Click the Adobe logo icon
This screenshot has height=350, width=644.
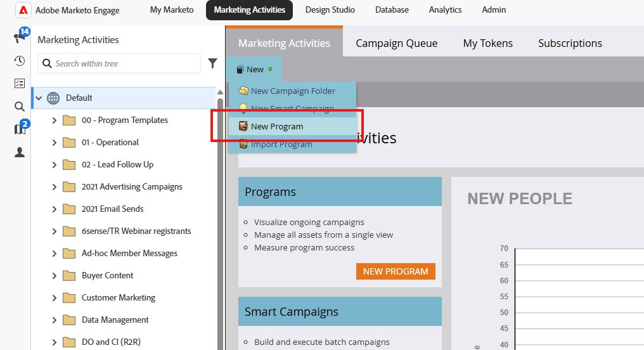tap(23, 10)
